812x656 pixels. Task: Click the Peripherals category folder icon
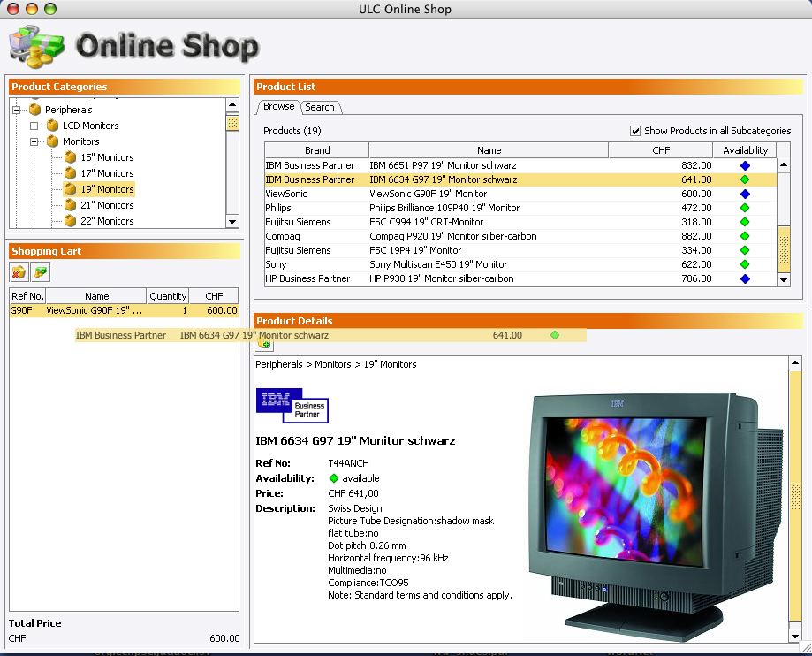point(35,110)
